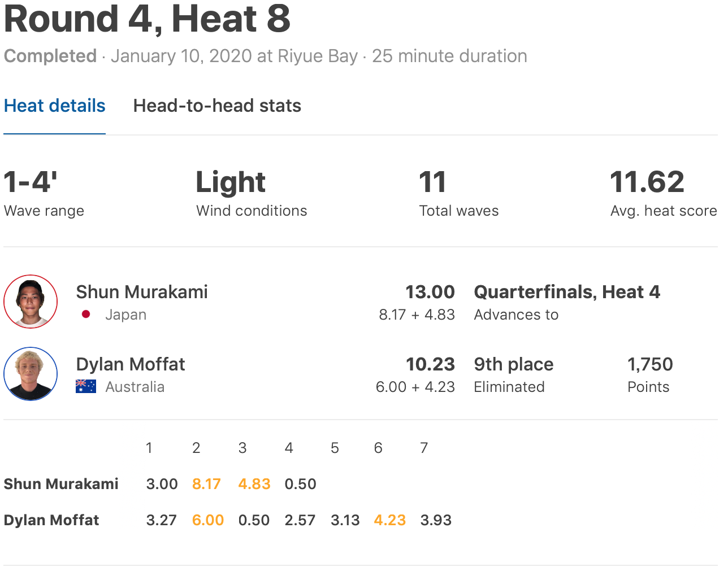Screen dimensions: 728x567
Task: Click the Australia flag icon
Action: point(86,387)
